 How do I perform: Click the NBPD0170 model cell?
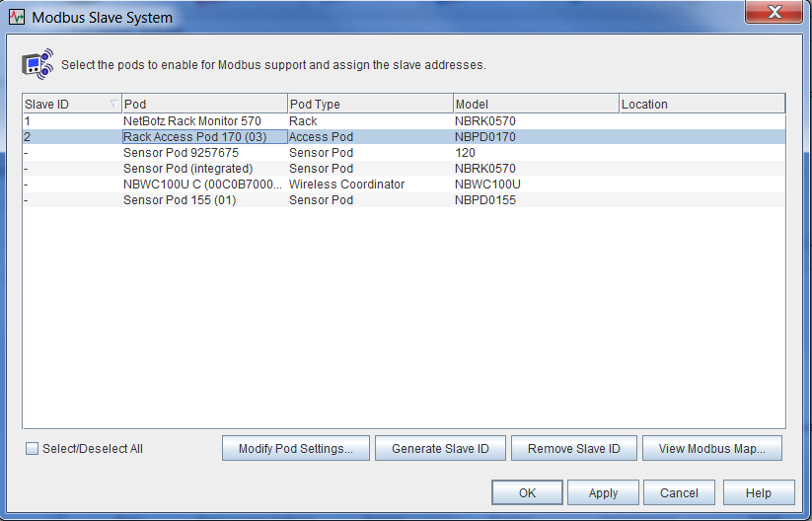[x=536, y=137]
